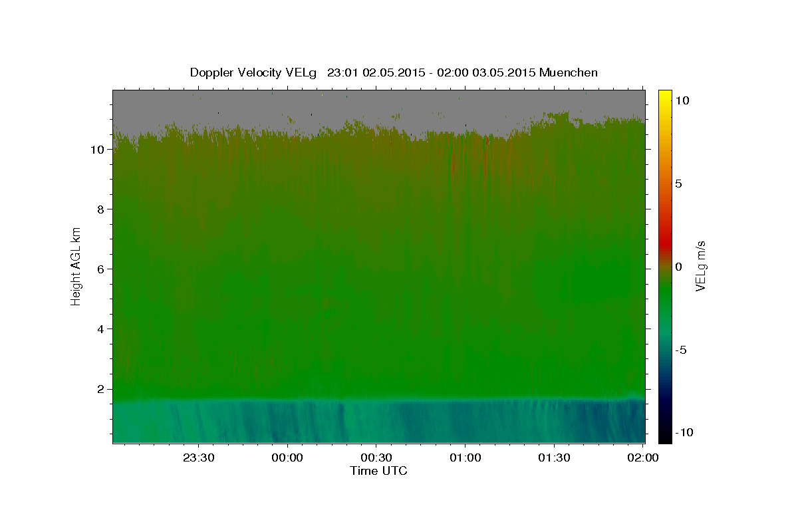Image resolution: width=798 pixels, height=532 pixels.
Task: Click the colorbar label '5'
Action: click(679, 184)
